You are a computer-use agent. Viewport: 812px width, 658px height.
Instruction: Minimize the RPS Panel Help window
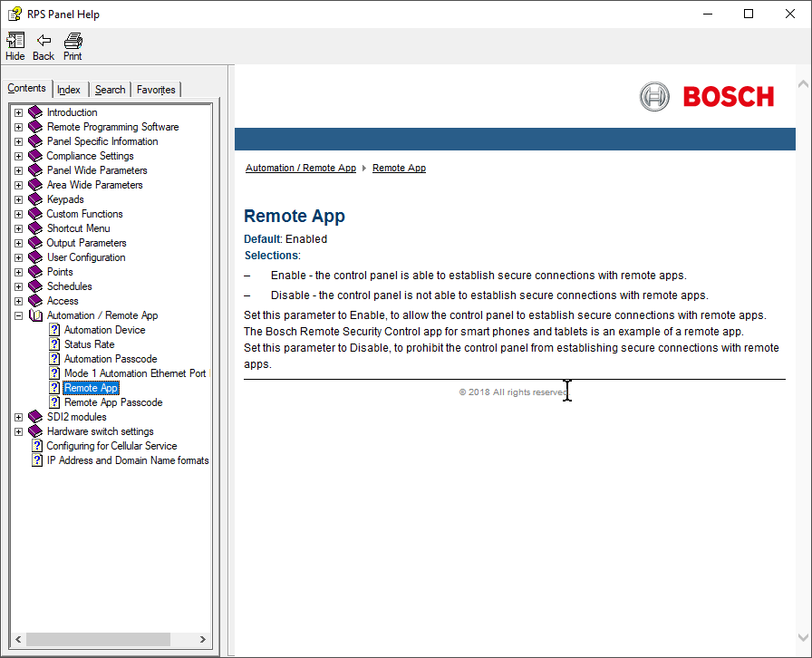point(708,14)
